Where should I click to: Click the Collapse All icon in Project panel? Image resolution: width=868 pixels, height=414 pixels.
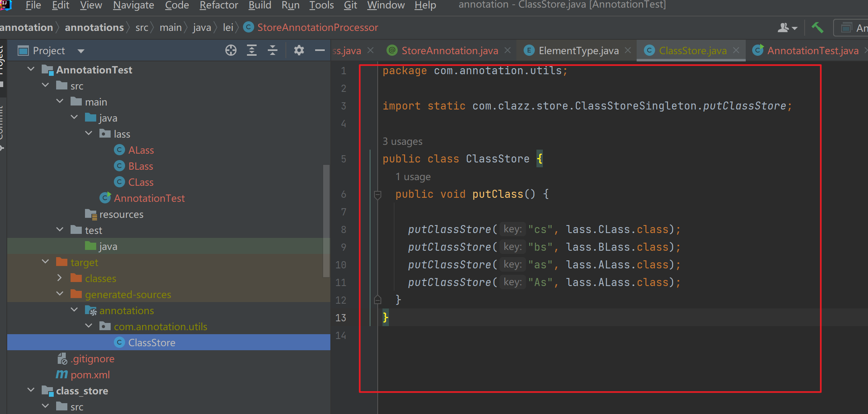[273, 50]
